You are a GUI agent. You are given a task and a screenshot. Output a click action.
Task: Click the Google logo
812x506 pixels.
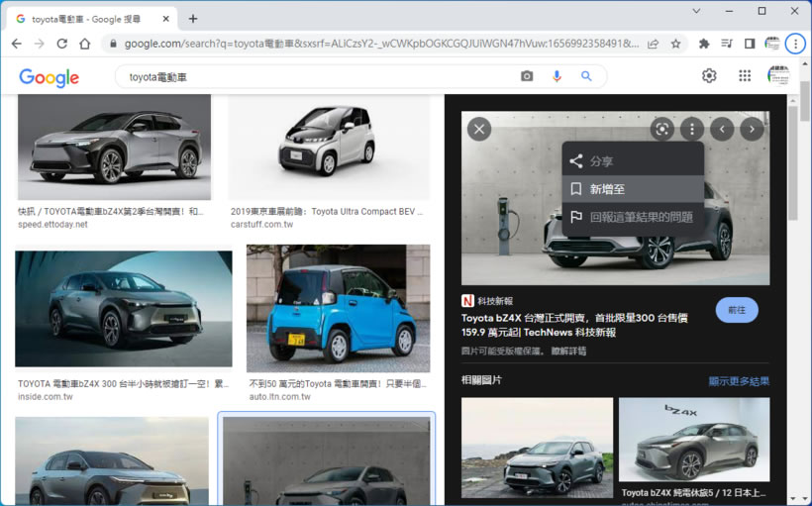[x=50, y=77]
